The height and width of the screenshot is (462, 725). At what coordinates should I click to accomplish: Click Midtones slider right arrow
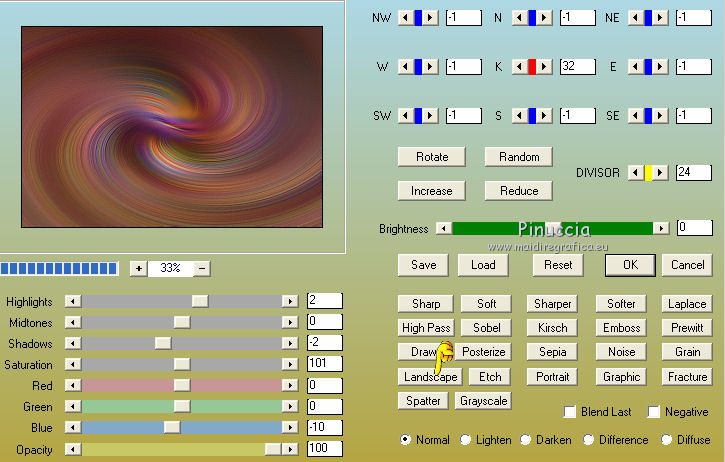[290, 322]
